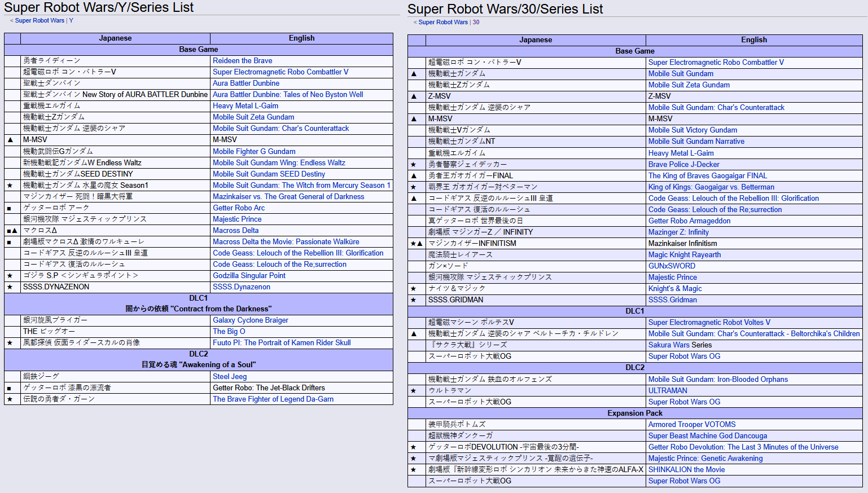
Task: Open Mazinkaiser vs. The Great General of Darkness
Action: pyautogui.click(x=288, y=197)
